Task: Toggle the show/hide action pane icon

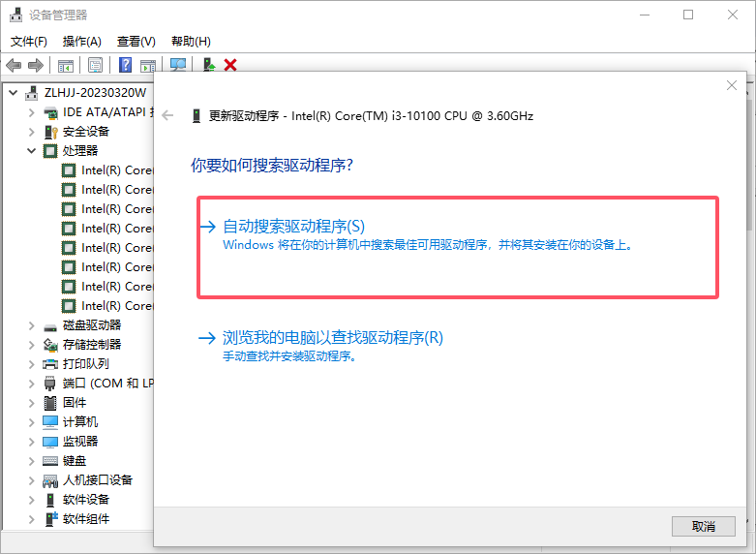Action: (x=148, y=66)
